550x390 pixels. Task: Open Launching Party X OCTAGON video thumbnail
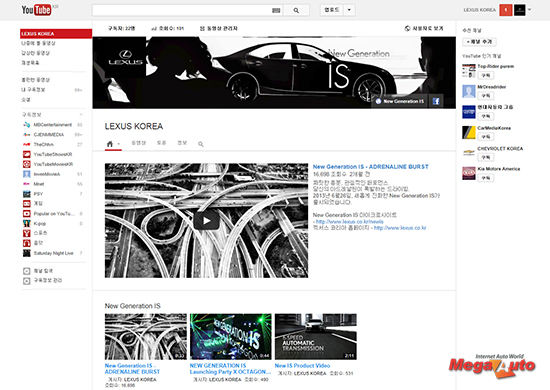pos(231,336)
